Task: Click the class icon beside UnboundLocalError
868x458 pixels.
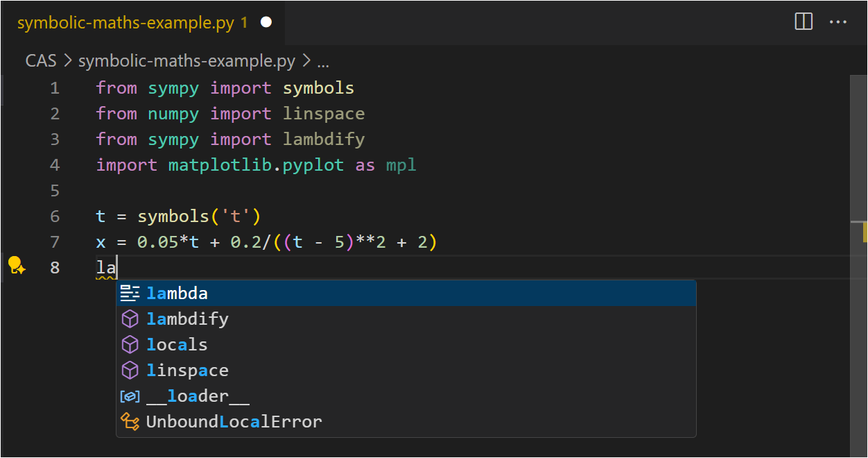Action: [x=130, y=422]
